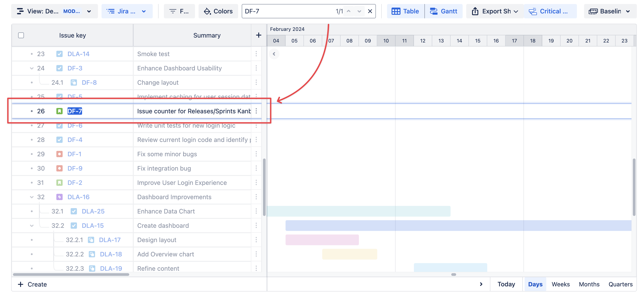
Task: Toggle the select-all checkbox in header
Action: pyautogui.click(x=21, y=35)
